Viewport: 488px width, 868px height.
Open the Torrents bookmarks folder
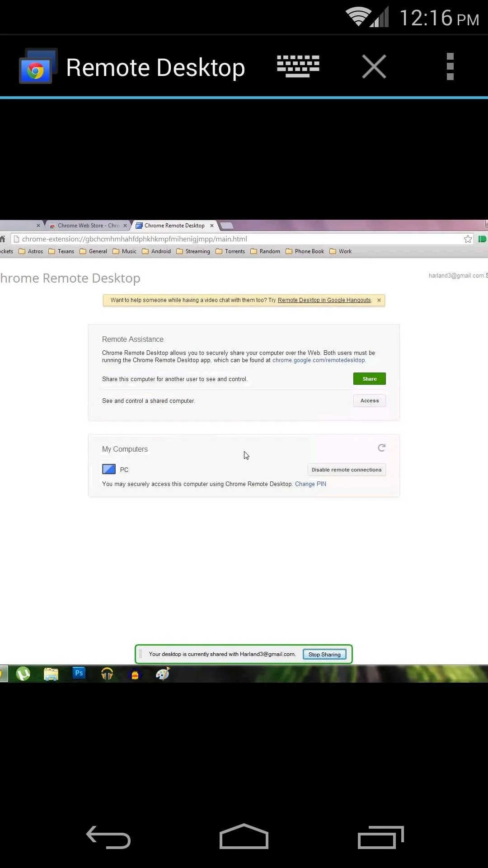pos(230,251)
